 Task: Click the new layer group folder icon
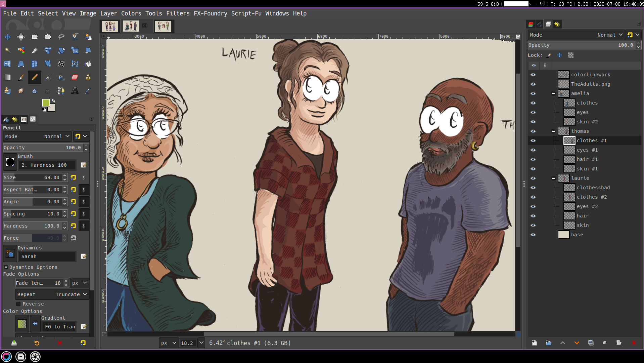pos(548,343)
